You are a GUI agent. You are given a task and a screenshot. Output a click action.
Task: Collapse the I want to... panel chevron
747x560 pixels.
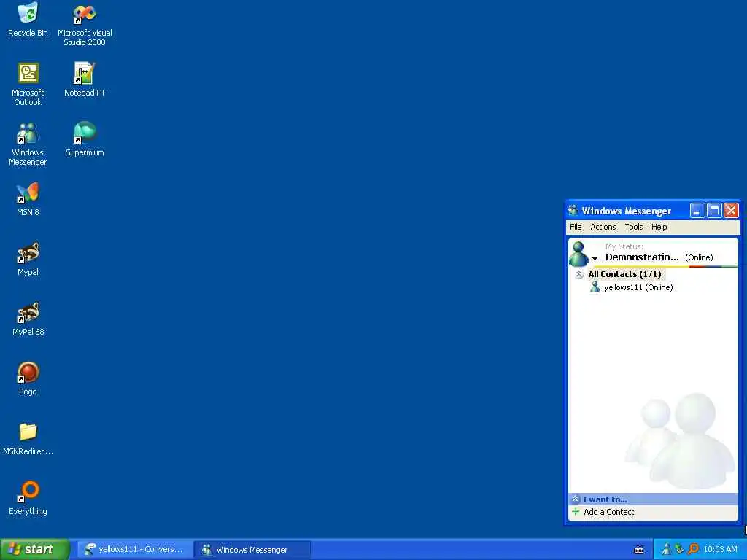coord(575,499)
